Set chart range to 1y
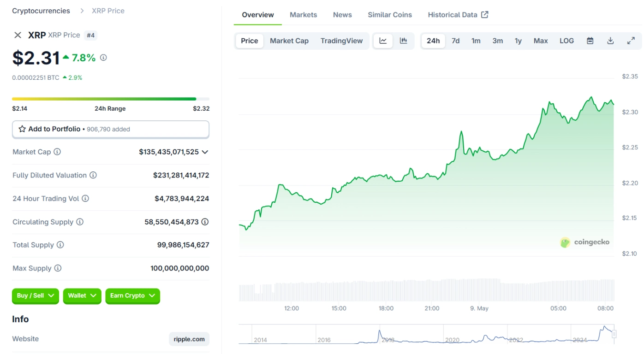Viewport: 644px width, 354px height. coord(518,41)
